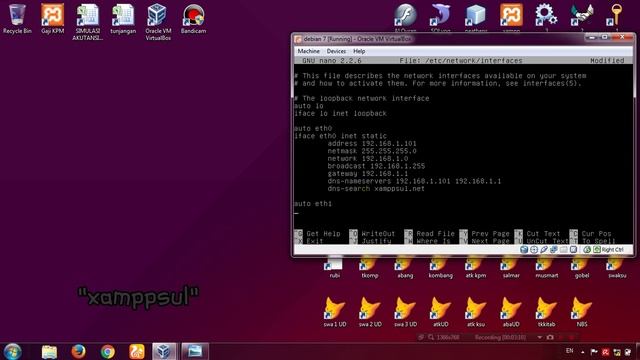Switch to VirtualBox in the taskbar

164,351
